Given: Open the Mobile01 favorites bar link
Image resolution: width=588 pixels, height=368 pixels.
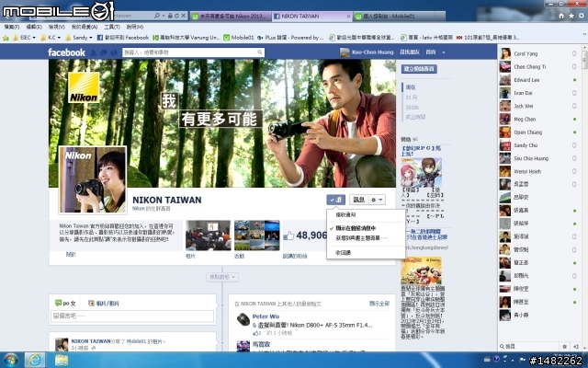Looking at the screenshot, I should pos(239,38).
